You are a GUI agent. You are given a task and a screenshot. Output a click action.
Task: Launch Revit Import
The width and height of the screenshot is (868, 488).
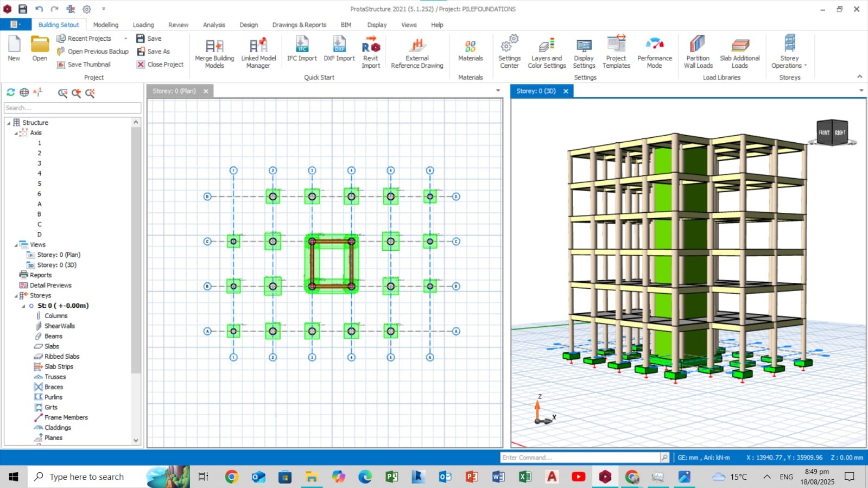[x=371, y=52]
